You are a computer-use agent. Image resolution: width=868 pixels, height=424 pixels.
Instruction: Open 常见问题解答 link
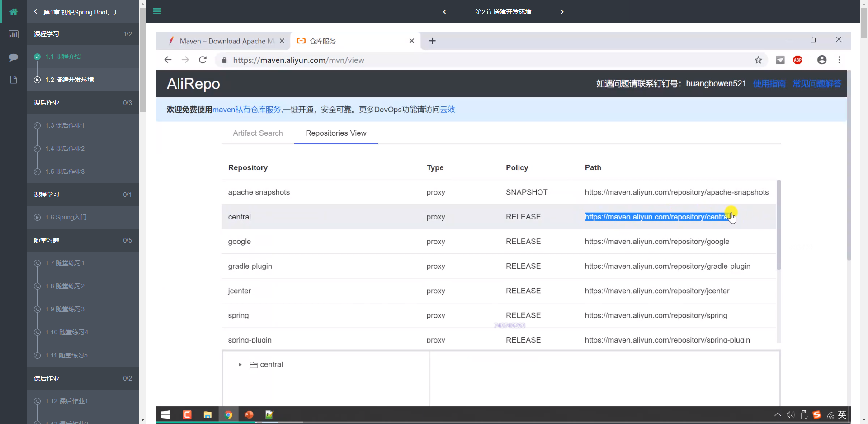817,83
